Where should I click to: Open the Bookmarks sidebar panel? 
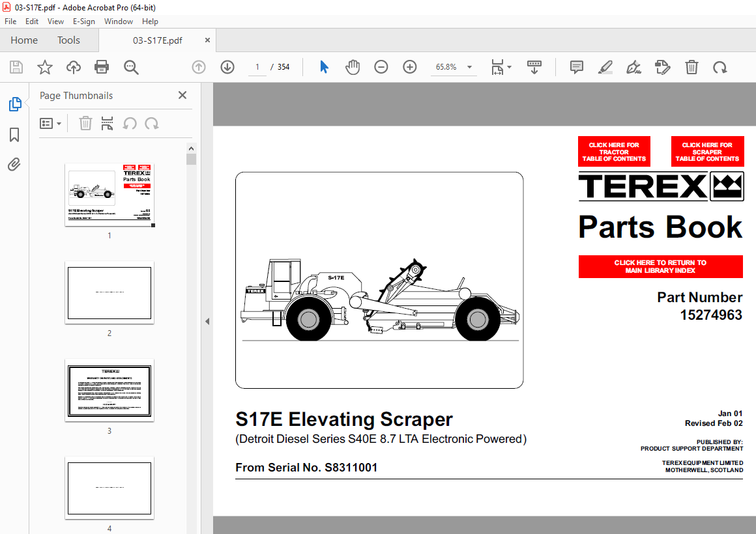[14, 134]
